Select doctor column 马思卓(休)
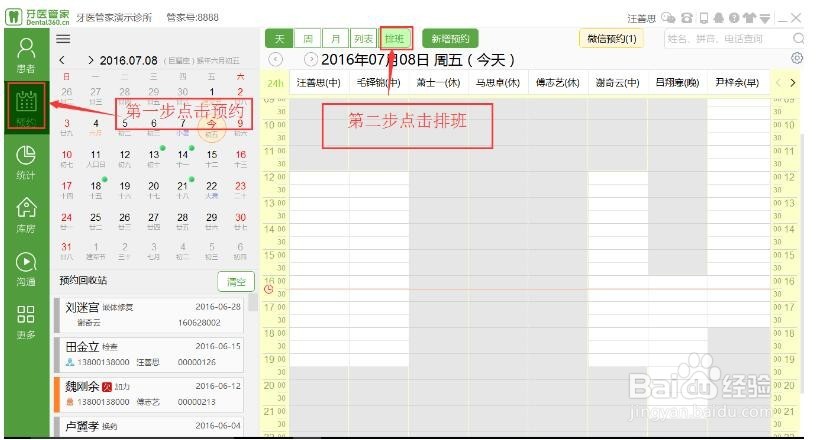820x440 pixels. (498, 83)
